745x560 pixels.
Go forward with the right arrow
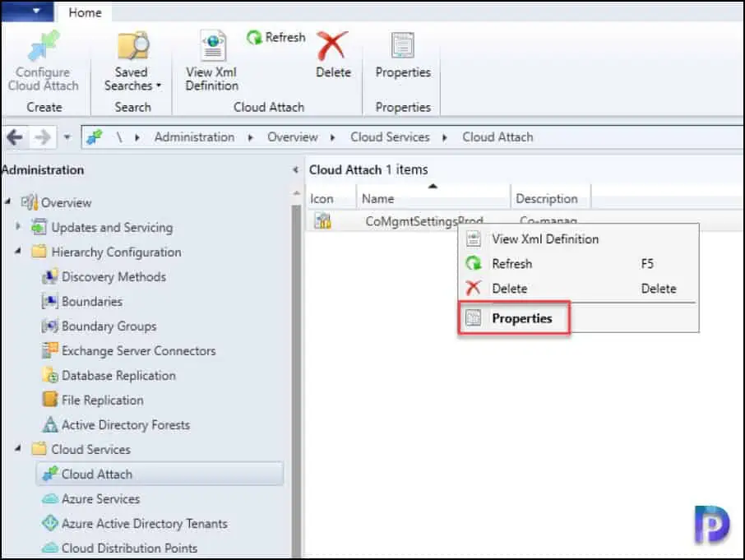click(x=43, y=138)
